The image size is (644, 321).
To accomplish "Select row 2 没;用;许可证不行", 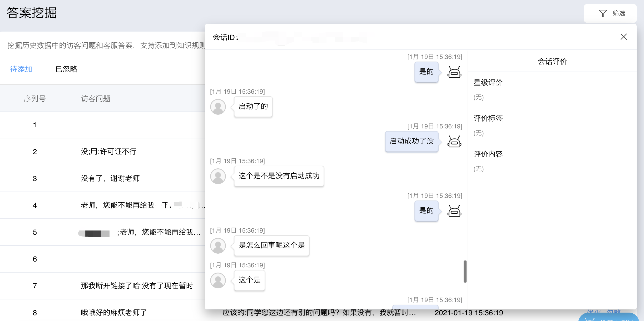I will (108, 152).
